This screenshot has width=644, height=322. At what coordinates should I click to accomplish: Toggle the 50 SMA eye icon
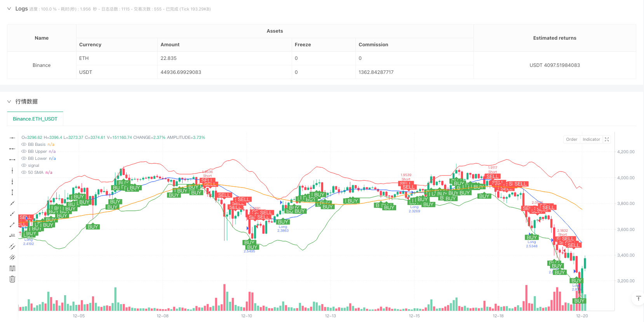pos(24,172)
